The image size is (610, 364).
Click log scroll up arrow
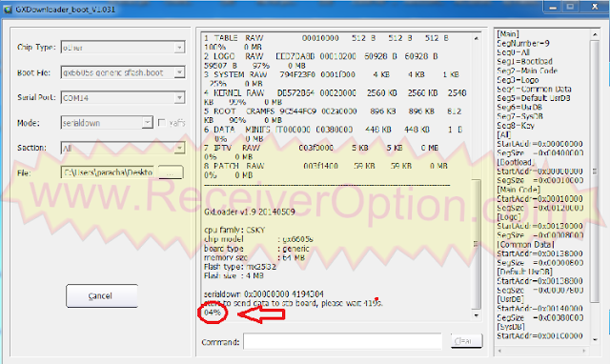pos(477,38)
